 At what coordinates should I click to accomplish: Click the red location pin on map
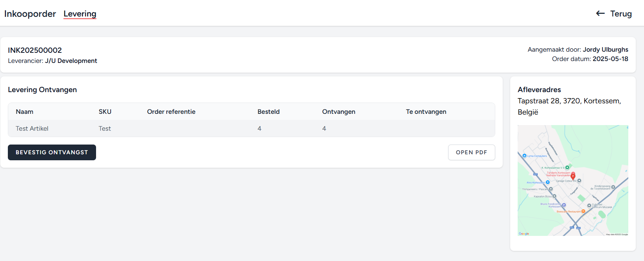(x=573, y=176)
